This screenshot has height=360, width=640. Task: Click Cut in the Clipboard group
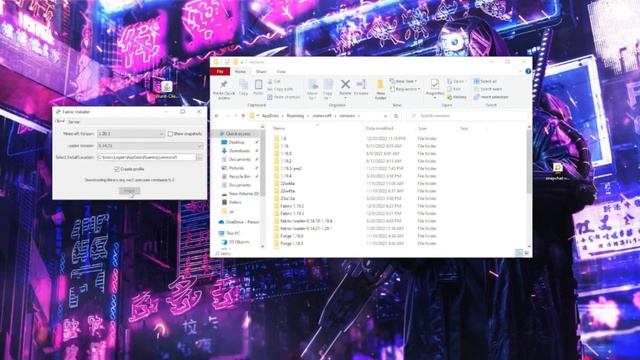(x=274, y=82)
